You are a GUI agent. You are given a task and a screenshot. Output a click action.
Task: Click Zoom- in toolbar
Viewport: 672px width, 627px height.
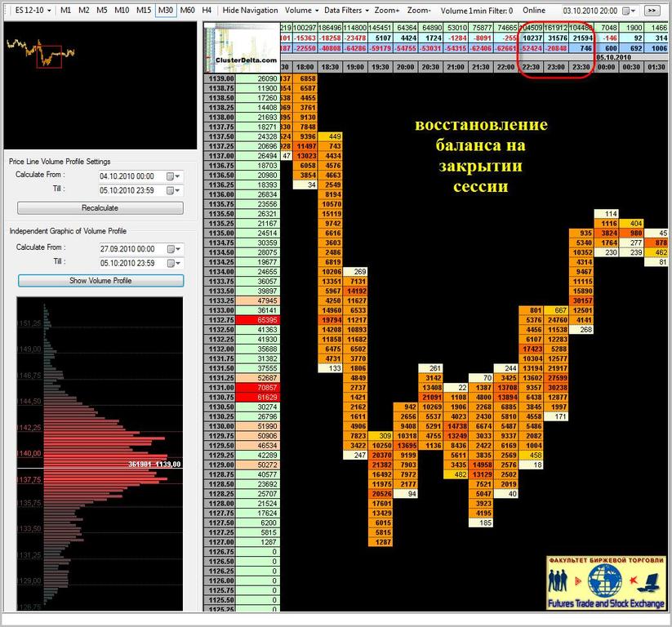[419, 10]
